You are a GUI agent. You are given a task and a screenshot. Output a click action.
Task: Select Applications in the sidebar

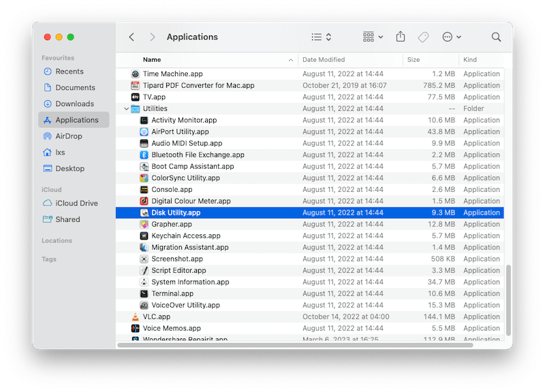coord(74,120)
